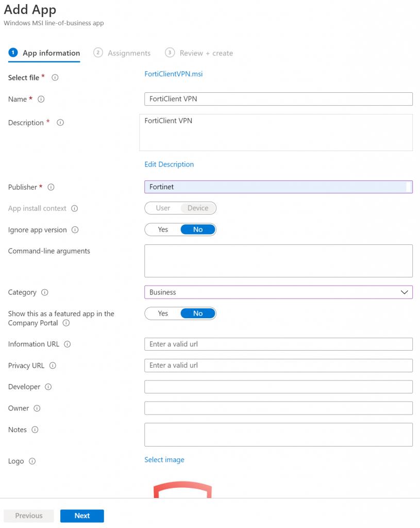The height and width of the screenshot is (528, 420).
Task: Click the Command-line arguments label
Action: click(49, 251)
